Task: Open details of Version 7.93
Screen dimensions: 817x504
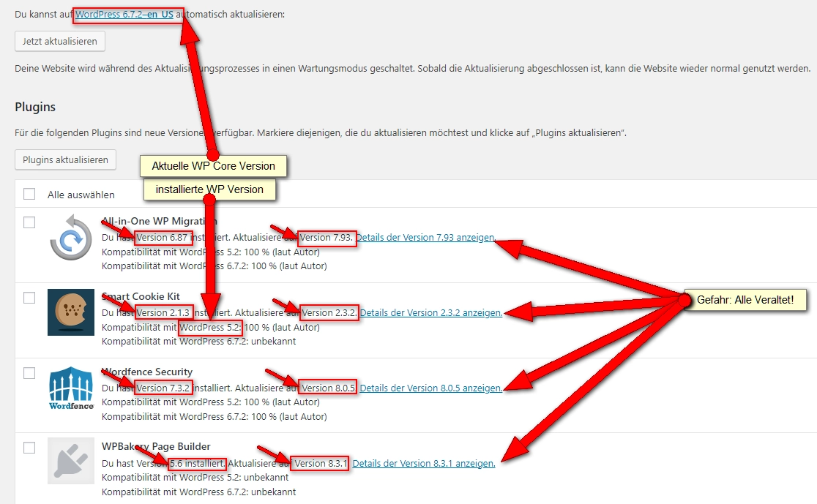Action: (425, 238)
